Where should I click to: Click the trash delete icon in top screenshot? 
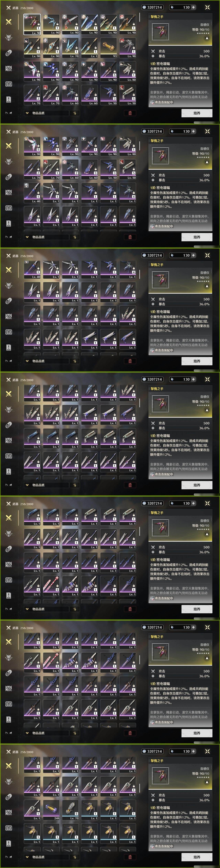[x=130, y=113]
